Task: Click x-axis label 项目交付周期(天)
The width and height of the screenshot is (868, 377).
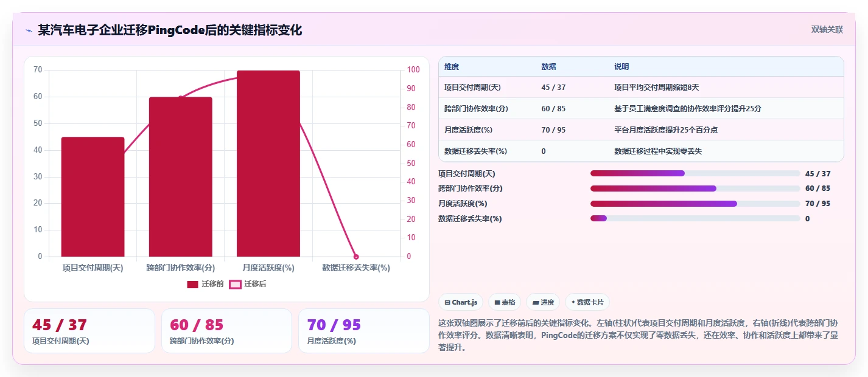Action: click(x=93, y=268)
